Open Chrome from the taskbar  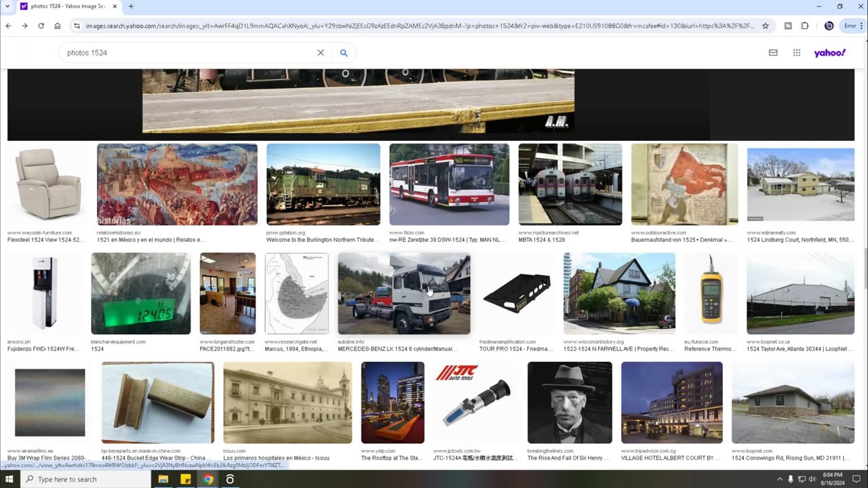(208, 479)
